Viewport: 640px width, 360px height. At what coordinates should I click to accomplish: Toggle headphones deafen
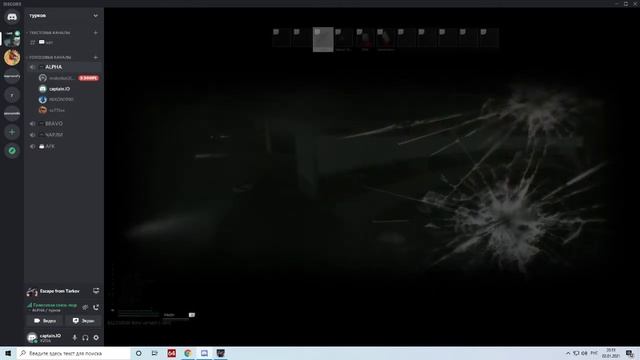pyautogui.click(x=85, y=338)
